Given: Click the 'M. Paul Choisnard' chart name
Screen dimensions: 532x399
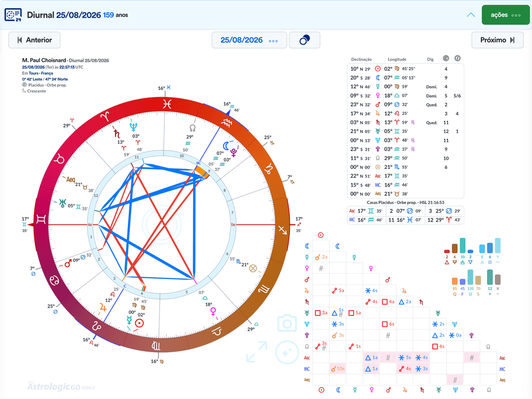Looking at the screenshot, I should tap(44, 60).
